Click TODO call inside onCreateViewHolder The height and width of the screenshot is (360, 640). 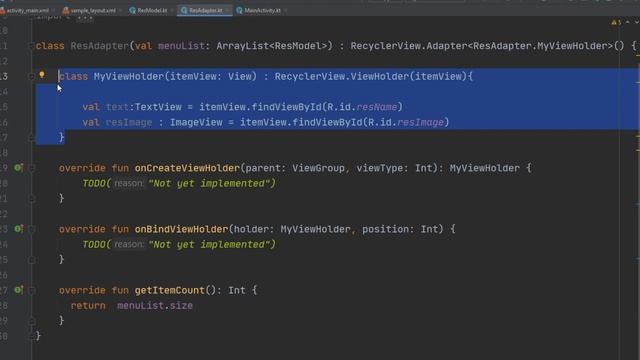click(x=179, y=183)
